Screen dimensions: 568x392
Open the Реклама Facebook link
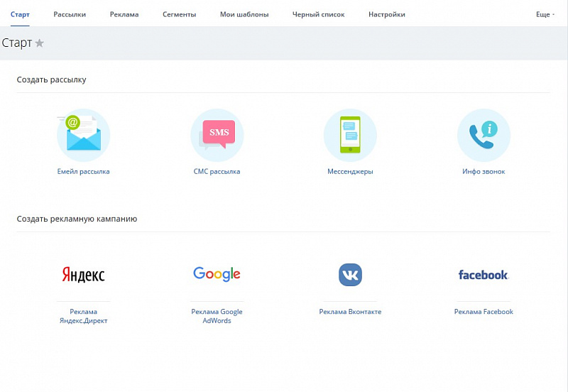click(484, 312)
